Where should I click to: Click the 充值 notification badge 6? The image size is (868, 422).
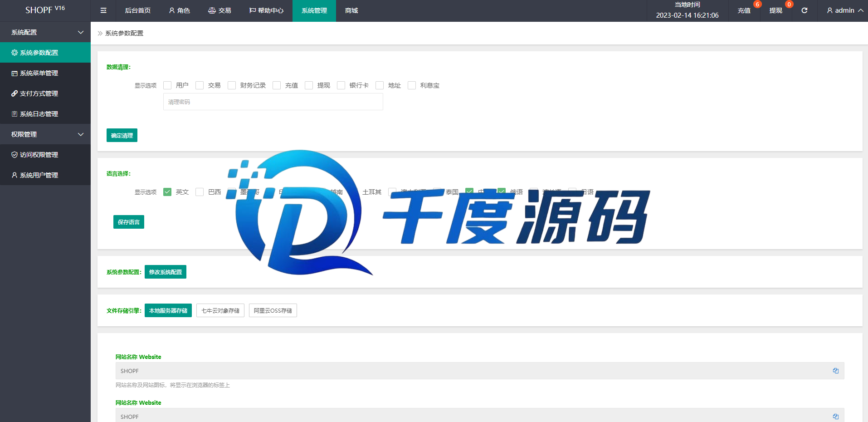coord(757,4)
